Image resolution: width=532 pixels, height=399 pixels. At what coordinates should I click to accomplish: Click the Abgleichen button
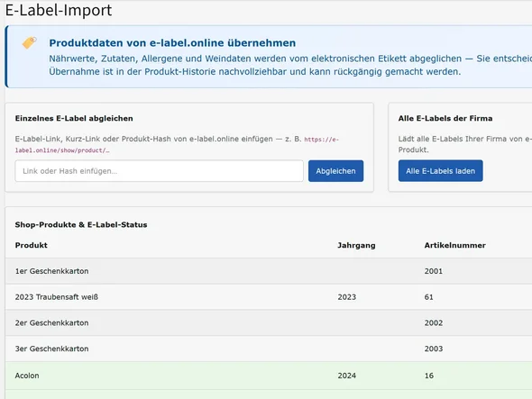(x=335, y=171)
